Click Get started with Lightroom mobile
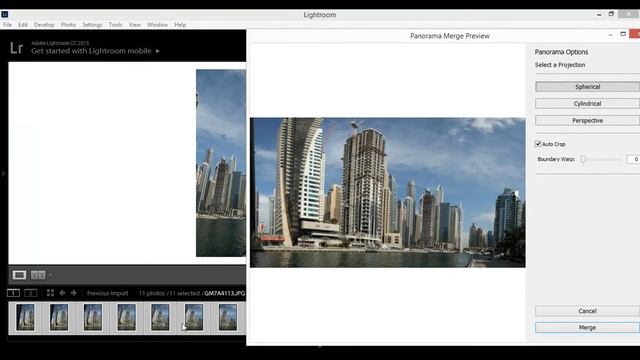Image resolution: width=640 pixels, height=360 pixels. pyautogui.click(x=91, y=51)
